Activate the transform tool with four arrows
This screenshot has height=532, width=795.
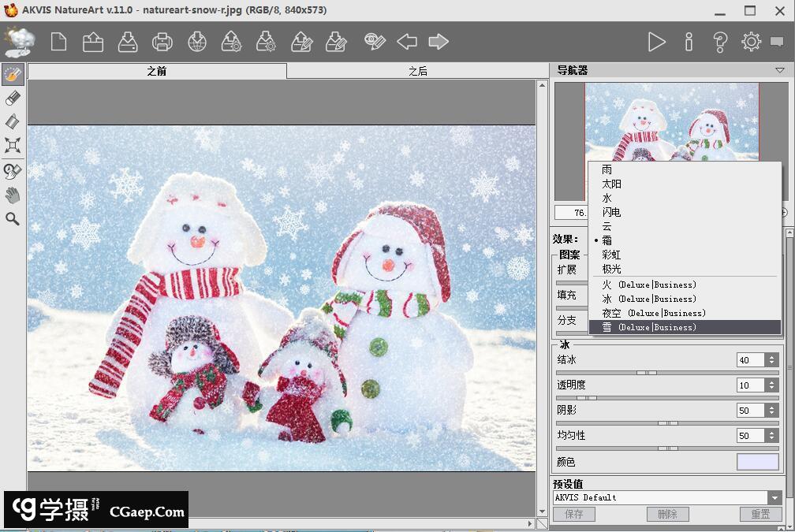[x=13, y=145]
